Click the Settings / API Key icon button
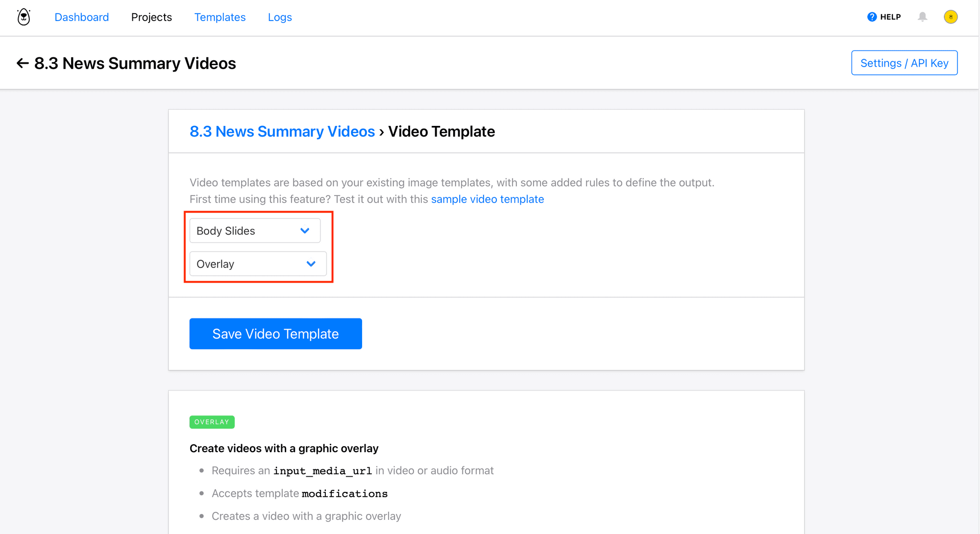980x534 pixels. [x=905, y=63]
